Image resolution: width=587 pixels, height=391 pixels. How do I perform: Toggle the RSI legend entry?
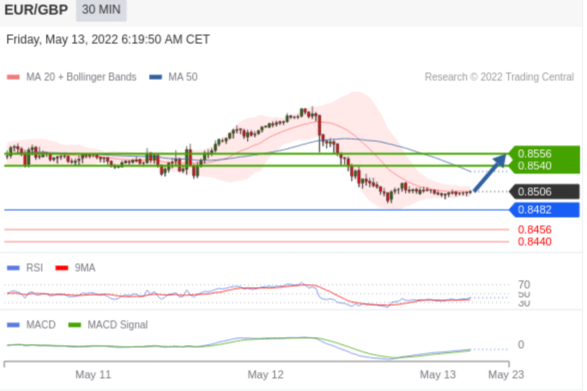pyautogui.click(x=25, y=268)
